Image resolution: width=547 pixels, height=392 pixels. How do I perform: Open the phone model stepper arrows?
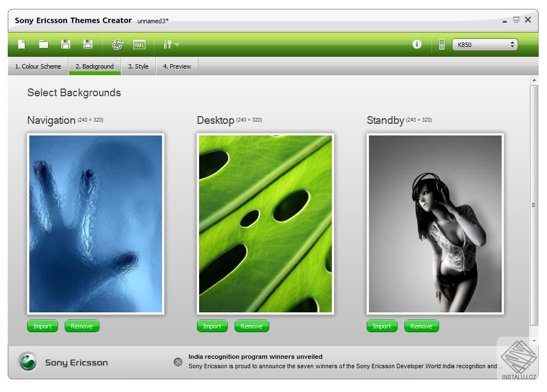tap(512, 44)
